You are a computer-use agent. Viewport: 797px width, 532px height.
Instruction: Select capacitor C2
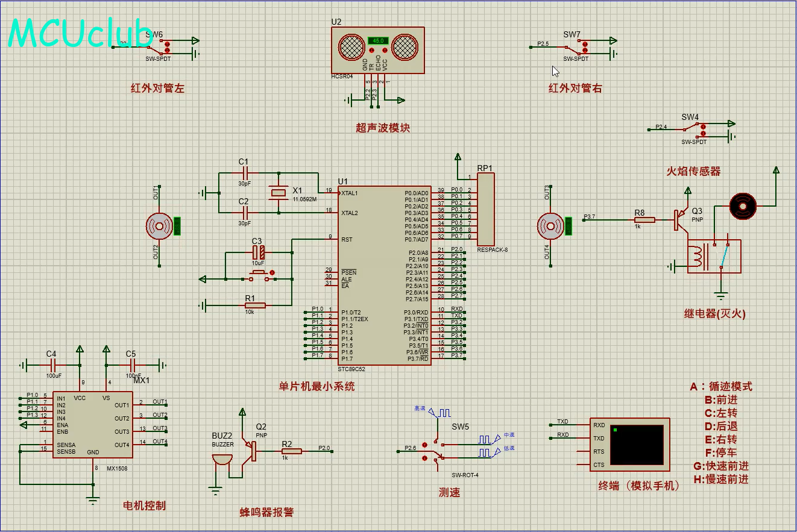[x=244, y=213]
